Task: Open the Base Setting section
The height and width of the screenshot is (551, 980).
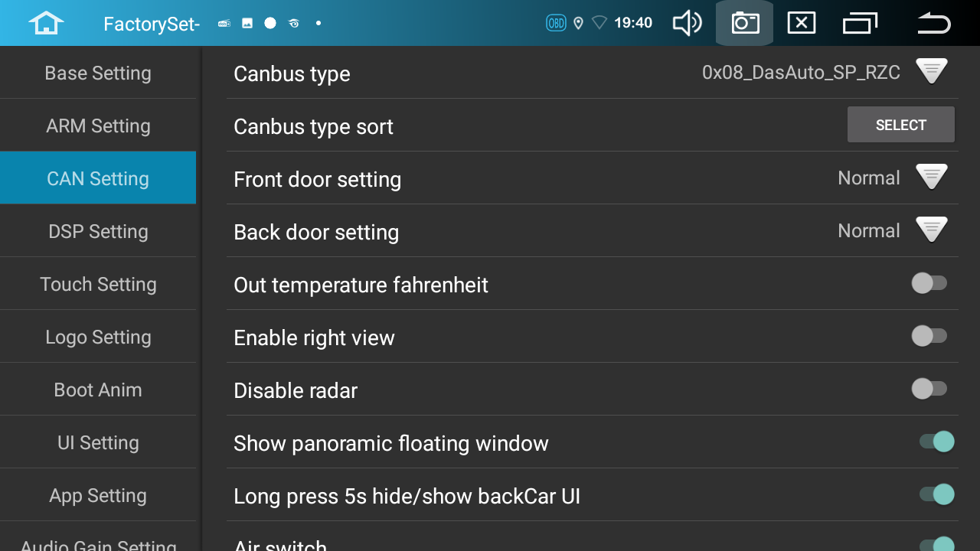Action: tap(98, 73)
